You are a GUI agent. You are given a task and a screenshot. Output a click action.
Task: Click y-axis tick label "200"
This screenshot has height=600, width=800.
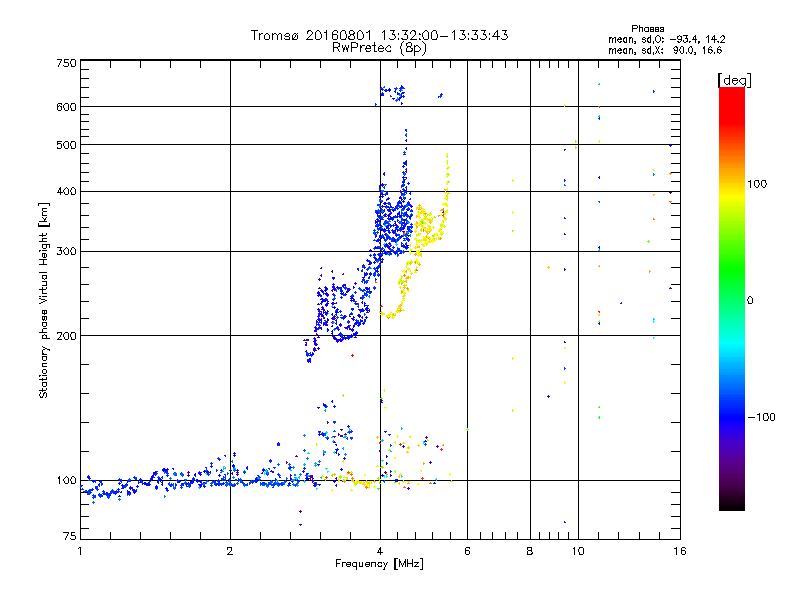tap(66, 336)
